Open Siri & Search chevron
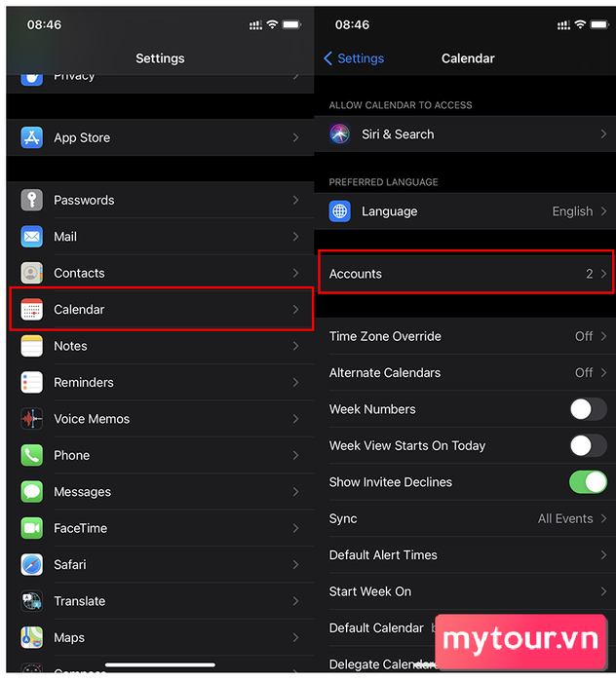 tap(604, 134)
